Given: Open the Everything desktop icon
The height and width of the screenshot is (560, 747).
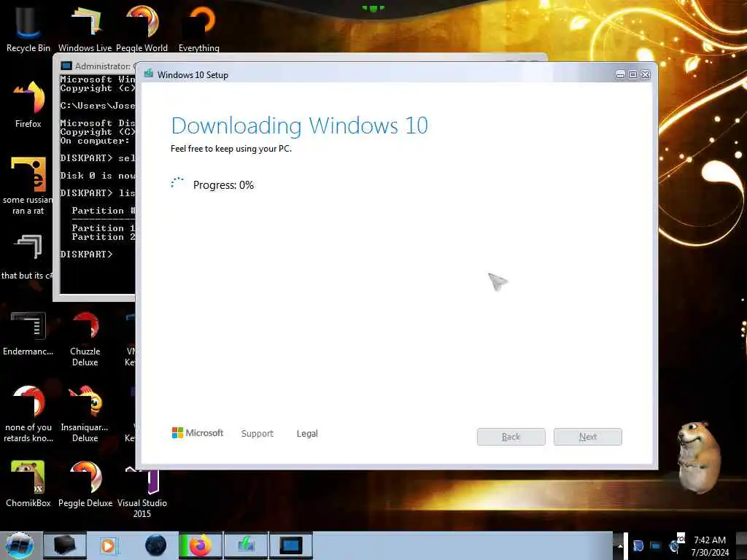Looking at the screenshot, I should [199, 27].
